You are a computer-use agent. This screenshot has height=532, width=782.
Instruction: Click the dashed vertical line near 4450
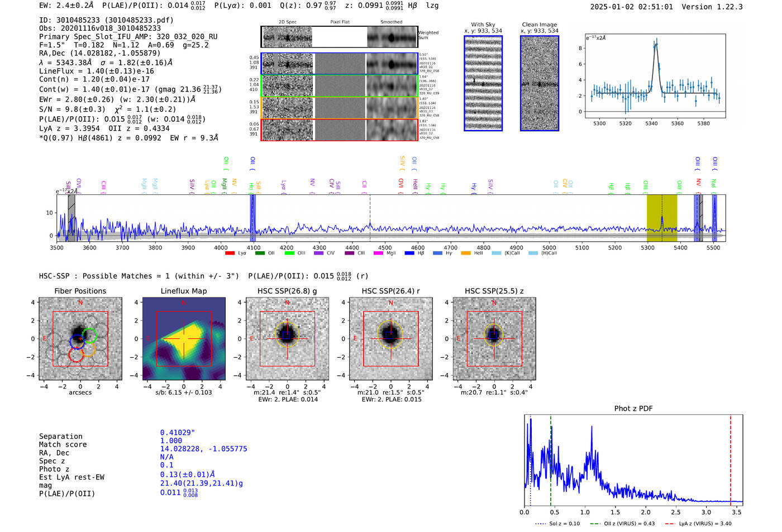point(370,218)
